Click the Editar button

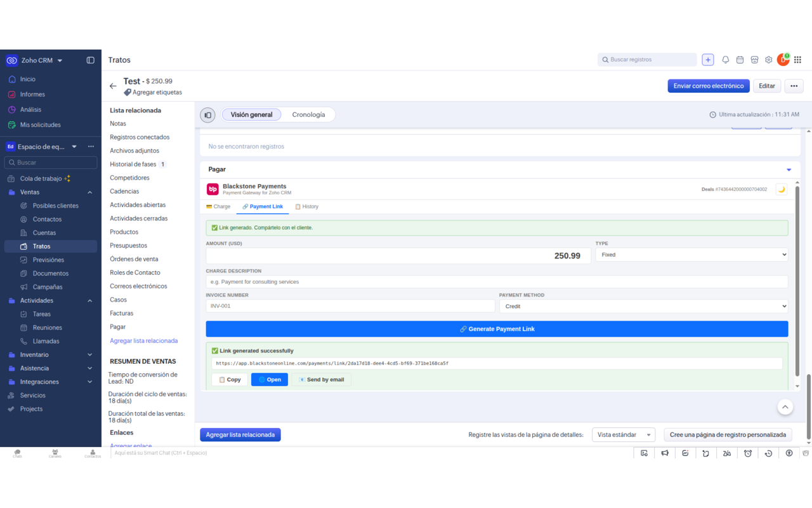[767, 86]
